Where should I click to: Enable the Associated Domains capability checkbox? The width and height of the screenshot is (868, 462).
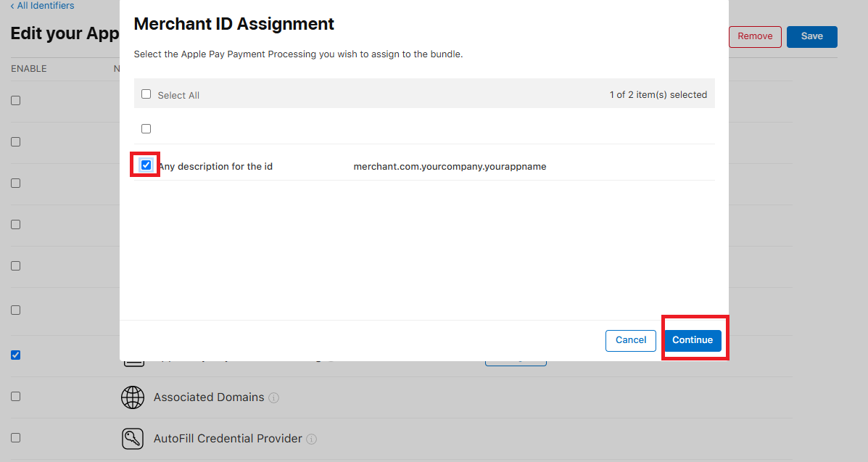click(16, 397)
